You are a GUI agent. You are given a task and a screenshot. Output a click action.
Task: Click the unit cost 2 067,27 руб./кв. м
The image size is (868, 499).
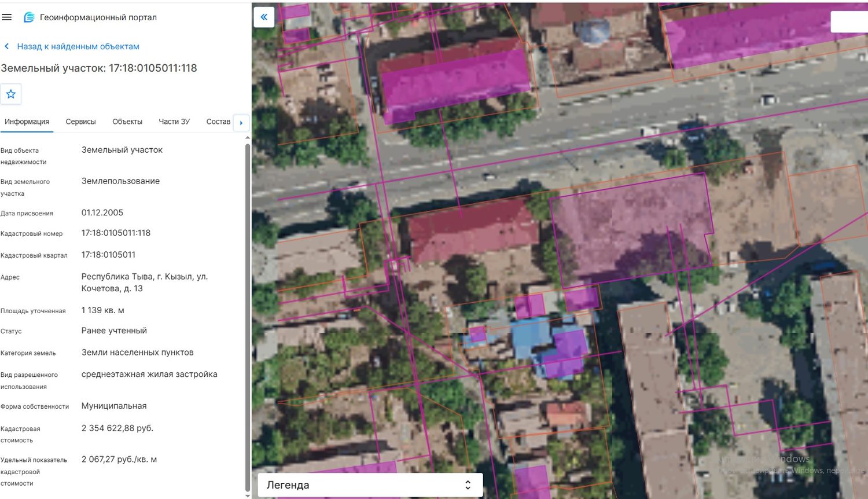coord(119,460)
